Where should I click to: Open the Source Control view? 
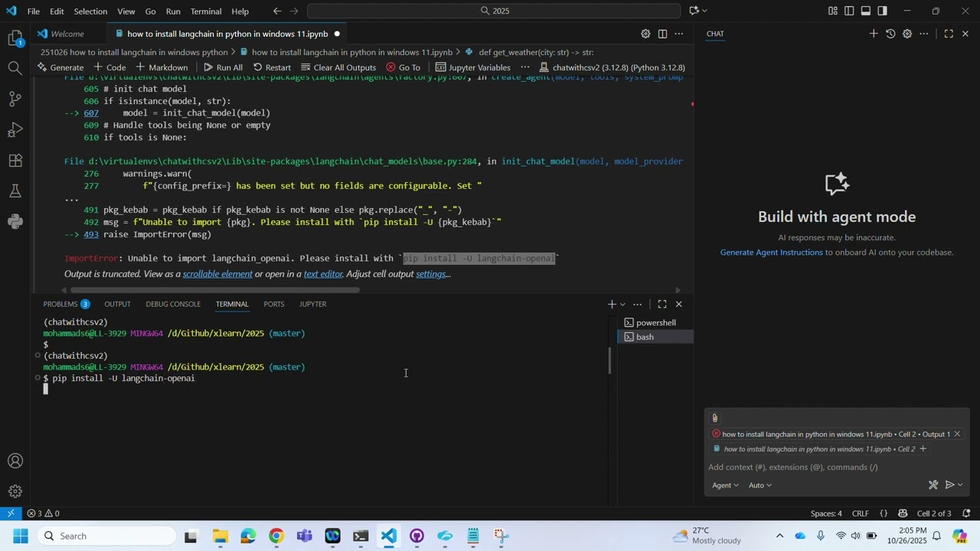15,99
